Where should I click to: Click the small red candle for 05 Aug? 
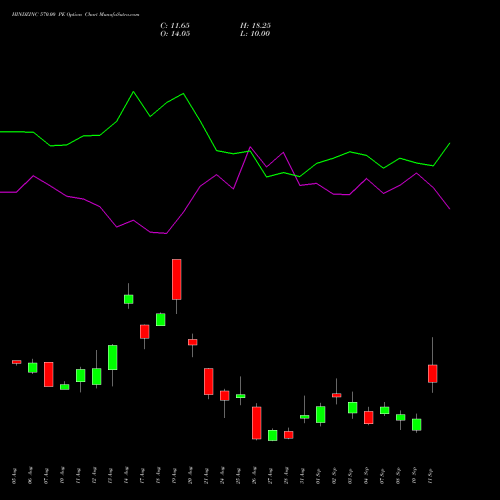17,362
